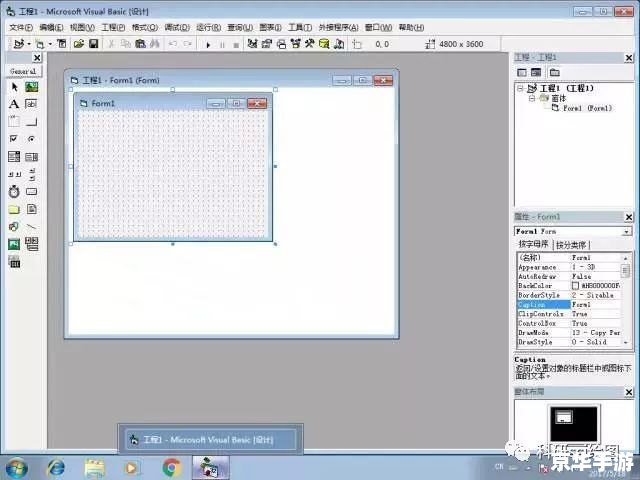Click the Open Project folder icon

click(78, 43)
